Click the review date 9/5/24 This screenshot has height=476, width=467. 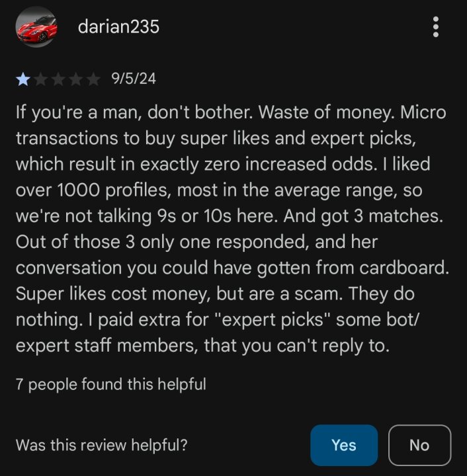[134, 79]
